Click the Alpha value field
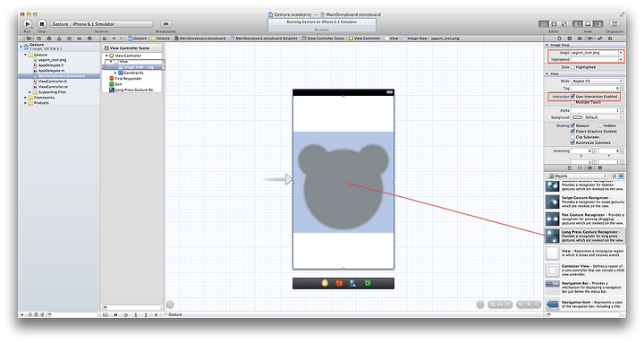Image resolution: width=644 pixels, height=343 pixels. (595, 110)
